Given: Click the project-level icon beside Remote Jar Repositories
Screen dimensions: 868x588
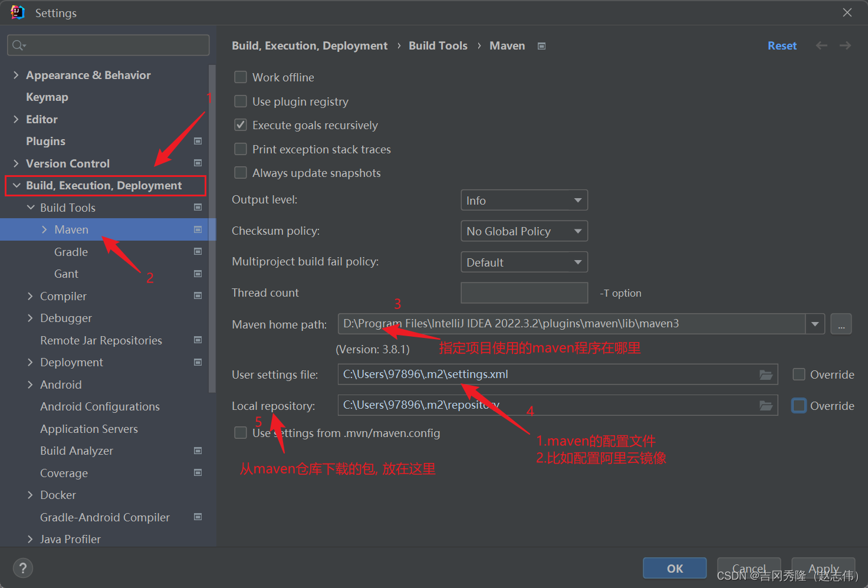Looking at the screenshot, I should point(198,340).
